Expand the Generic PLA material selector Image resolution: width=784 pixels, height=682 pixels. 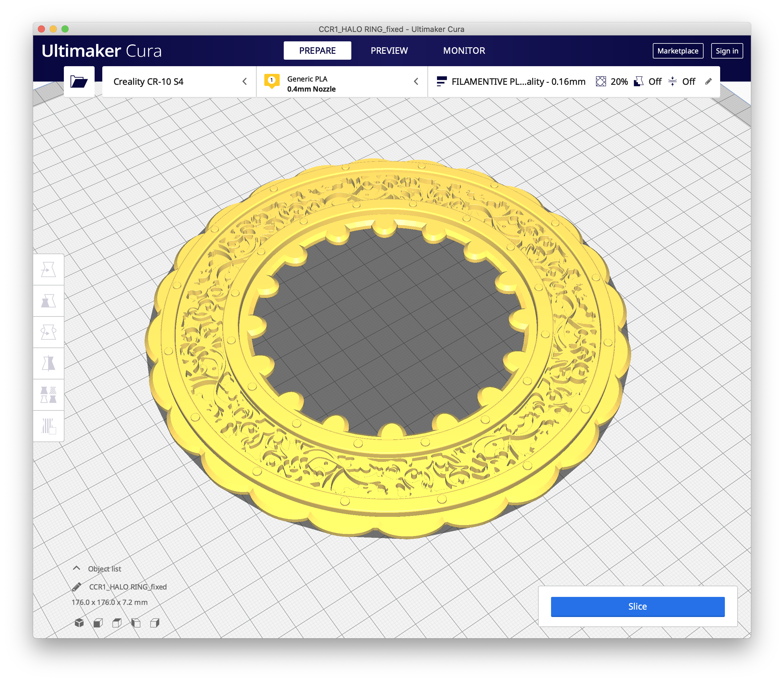click(x=342, y=82)
